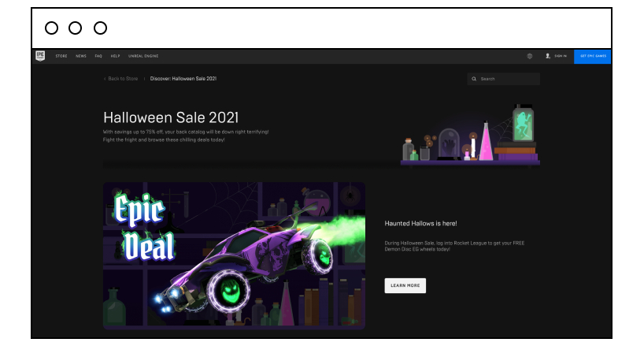Viewport: 644px width, 346px height.
Task: Open the FAQ menu item
Action: 98,56
